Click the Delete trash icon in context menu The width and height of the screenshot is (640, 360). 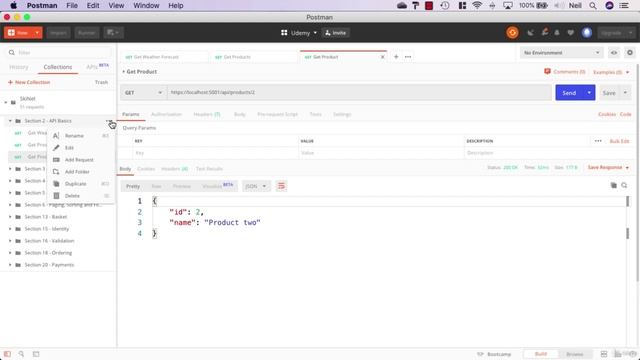(x=56, y=196)
